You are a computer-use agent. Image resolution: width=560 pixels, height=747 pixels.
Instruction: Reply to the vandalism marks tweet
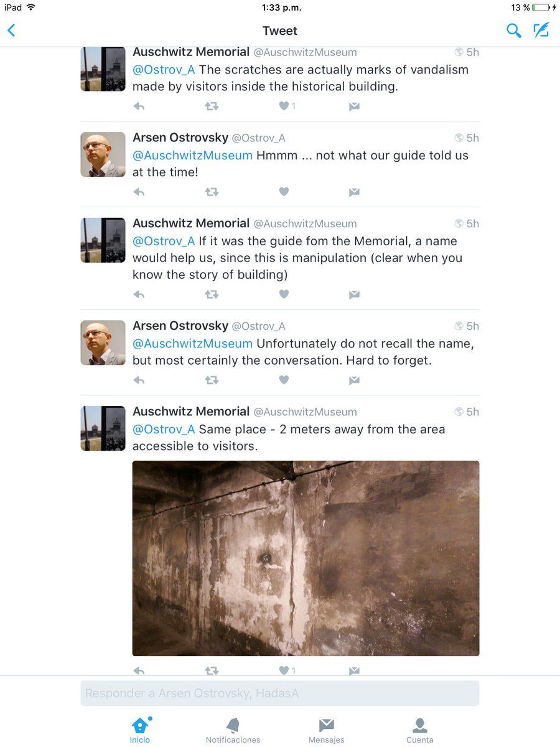(x=139, y=106)
